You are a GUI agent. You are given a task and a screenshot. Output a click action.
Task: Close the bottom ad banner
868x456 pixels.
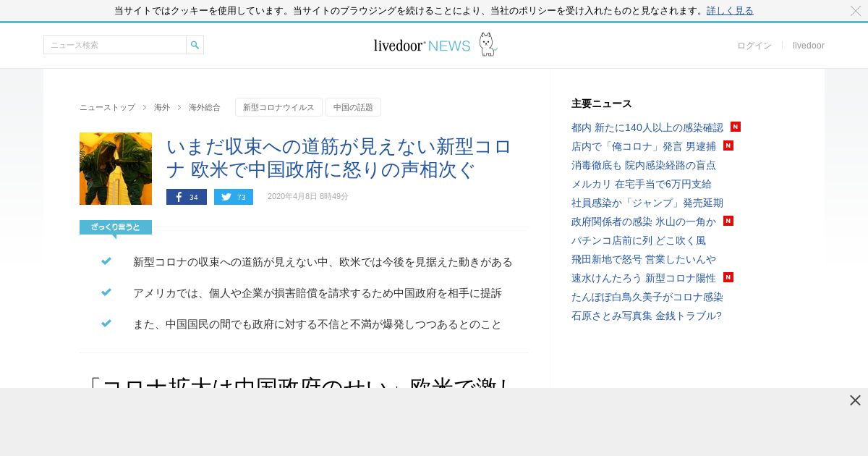coord(855,400)
